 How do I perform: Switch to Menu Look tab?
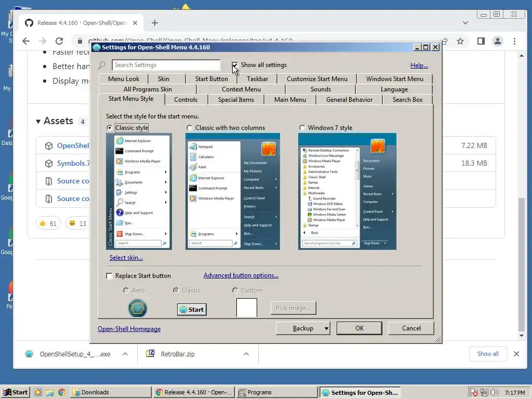[124, 79]
